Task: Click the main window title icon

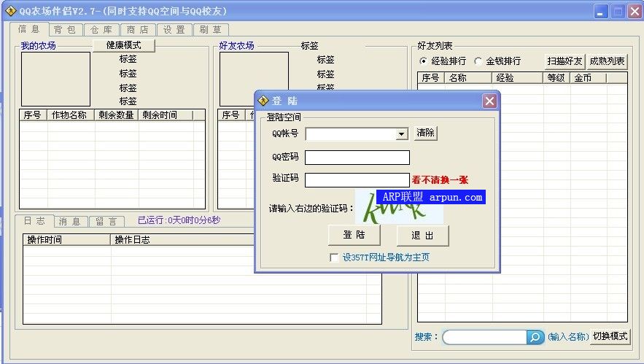Action: click(10, 11)
